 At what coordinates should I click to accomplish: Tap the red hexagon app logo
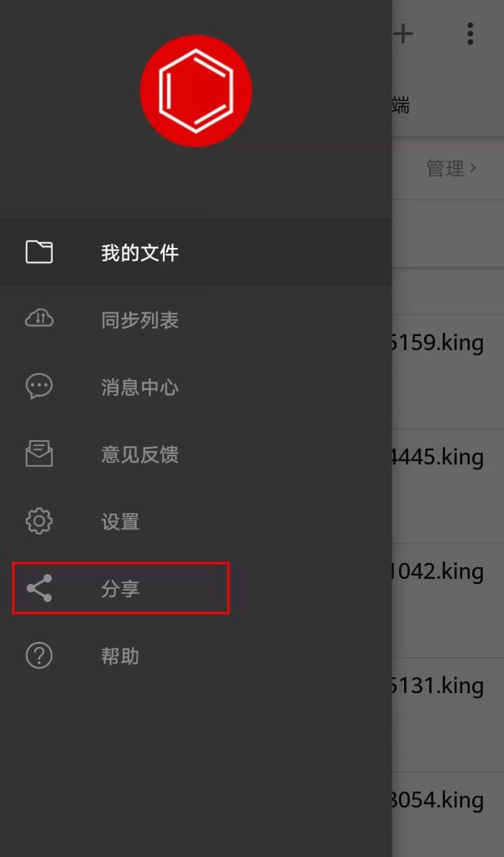pyautogui.click(x=196, y=91)
